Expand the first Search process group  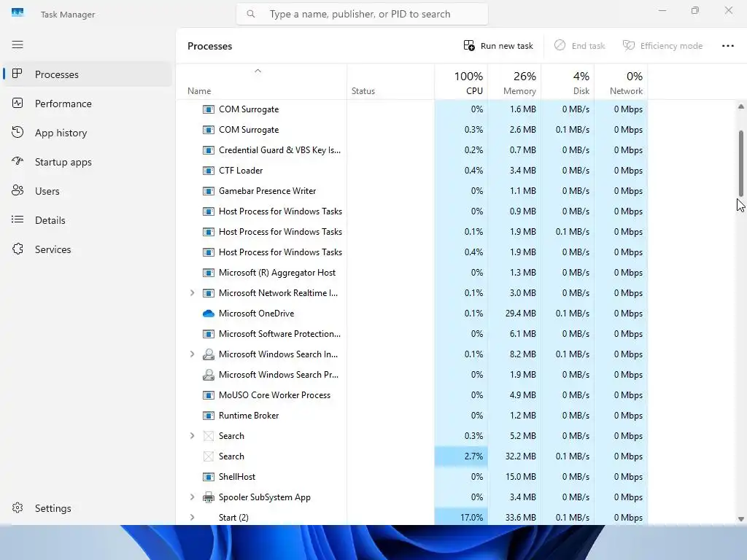pos(192,436)
